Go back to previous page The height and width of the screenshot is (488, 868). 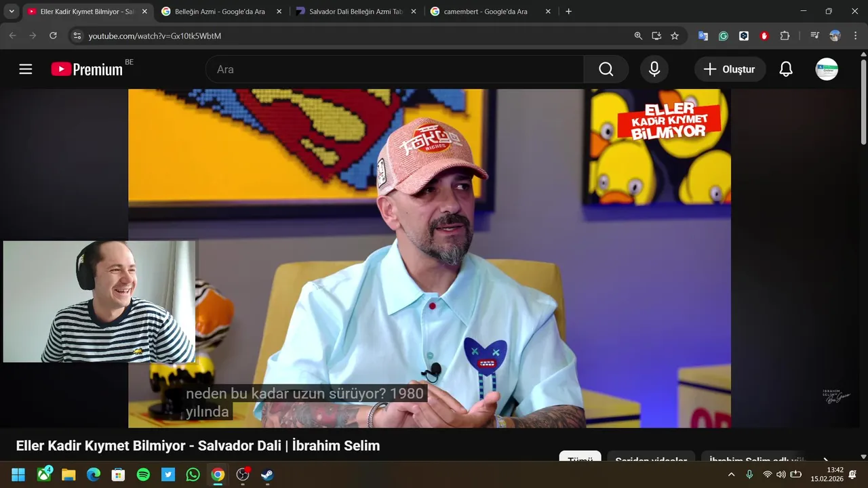click(x=12, y=36)
